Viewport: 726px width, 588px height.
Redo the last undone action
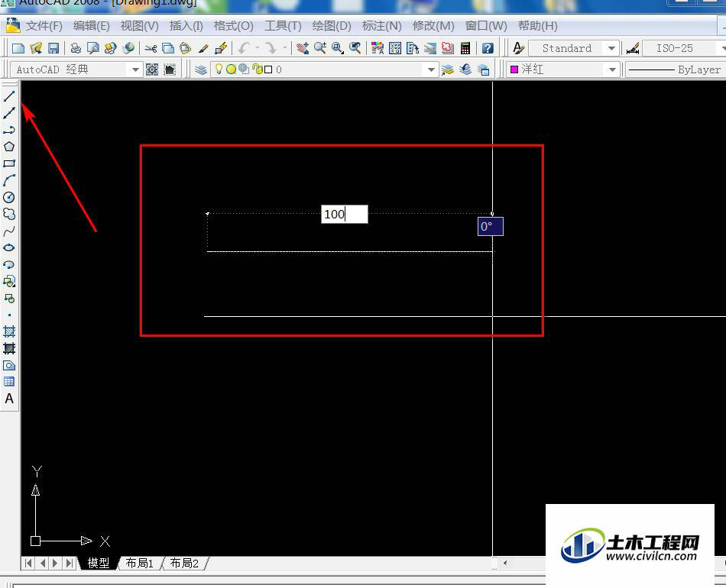[271, 48]
